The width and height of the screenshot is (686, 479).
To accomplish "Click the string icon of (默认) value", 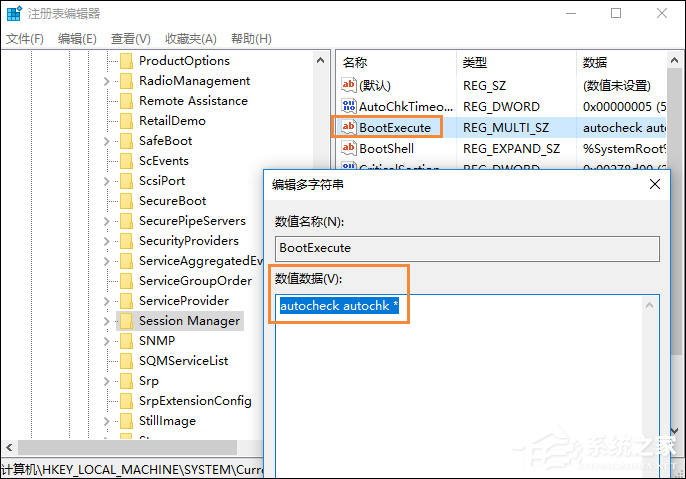I will (x=349, y=85).
